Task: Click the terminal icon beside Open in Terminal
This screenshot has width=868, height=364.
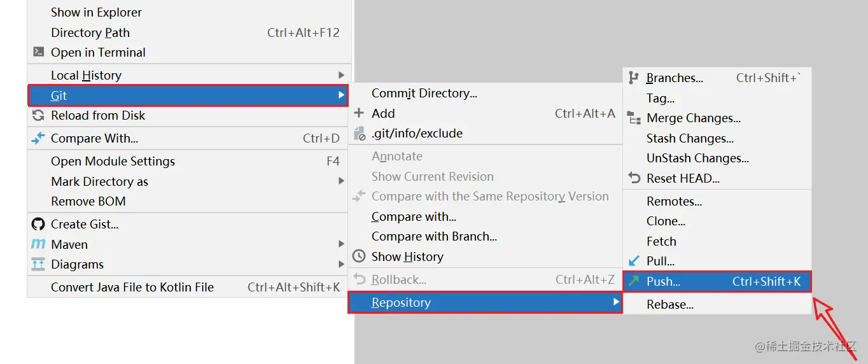Action: 39,52
